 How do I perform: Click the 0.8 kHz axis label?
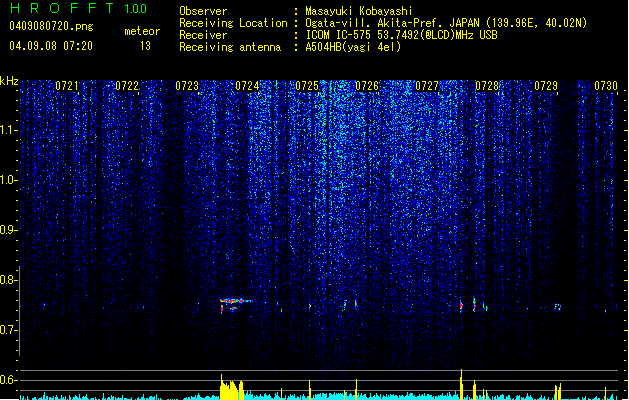point(9,280)
